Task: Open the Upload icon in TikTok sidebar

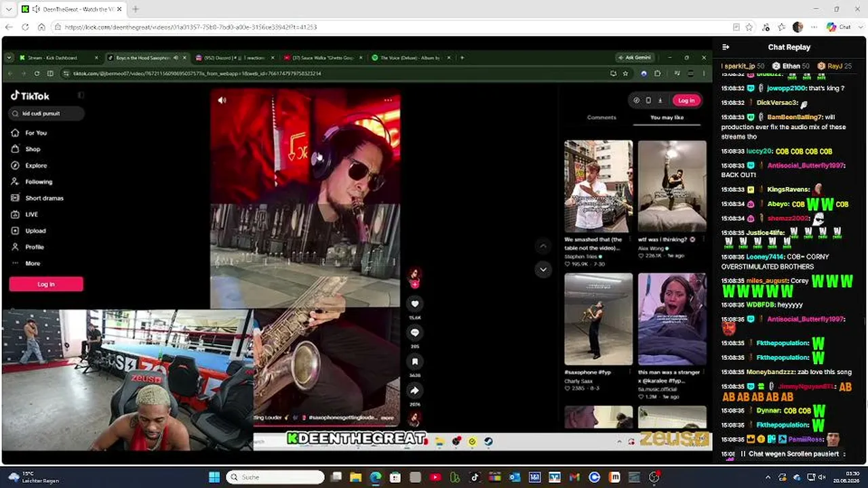Action: 15,230
